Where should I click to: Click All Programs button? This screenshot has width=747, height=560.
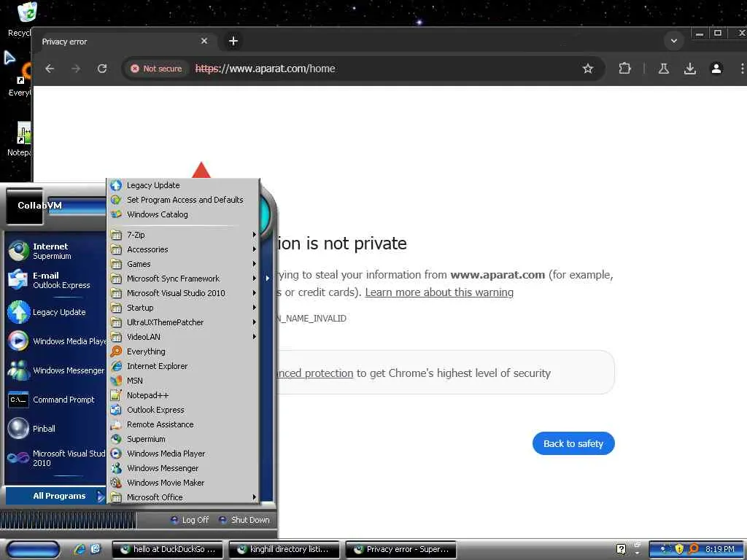55,496
